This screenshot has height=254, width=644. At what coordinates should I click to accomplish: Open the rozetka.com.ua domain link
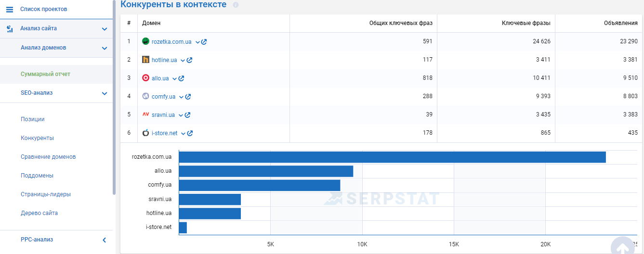coord(171,42)
